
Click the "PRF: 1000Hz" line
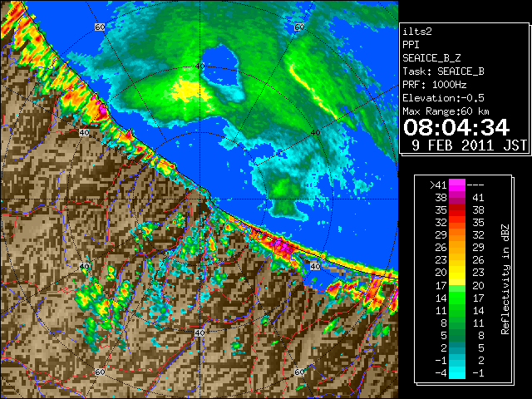(x=435, y=85)
